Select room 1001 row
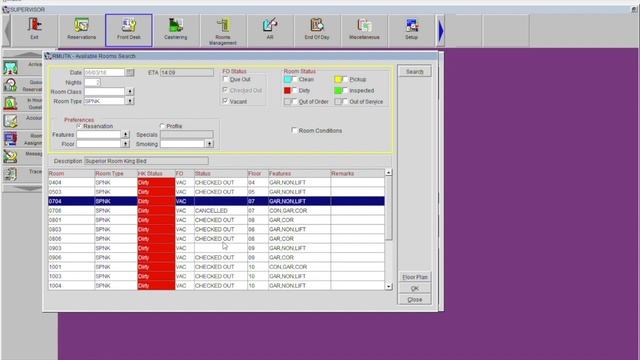The height and width of the screenshot is (360, 640). click(216, 267)
